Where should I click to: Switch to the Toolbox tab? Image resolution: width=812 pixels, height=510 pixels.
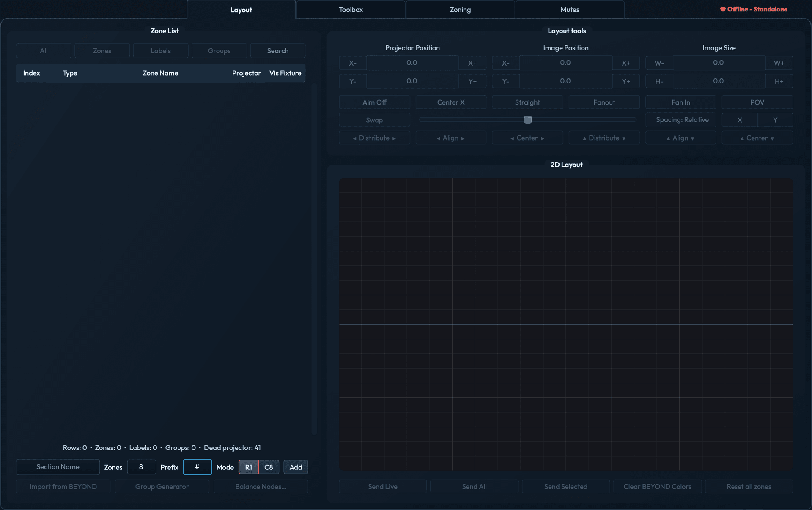click(x=351, y=9)
